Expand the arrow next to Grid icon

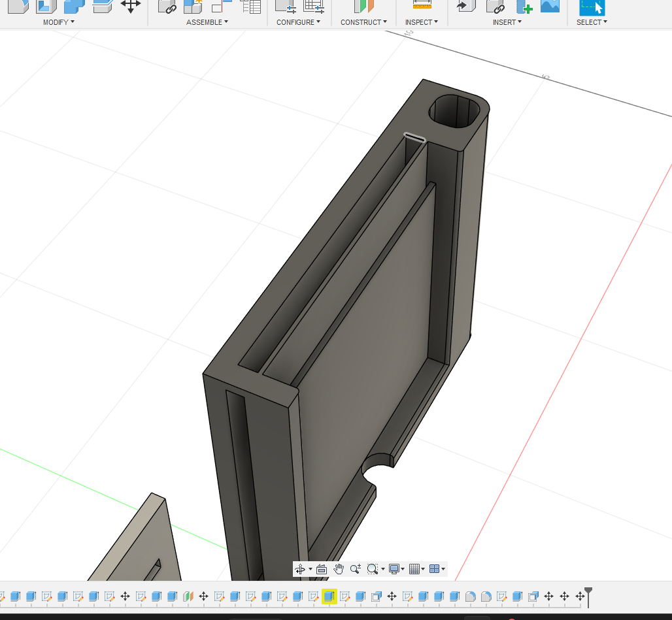(x=423, y=569)
